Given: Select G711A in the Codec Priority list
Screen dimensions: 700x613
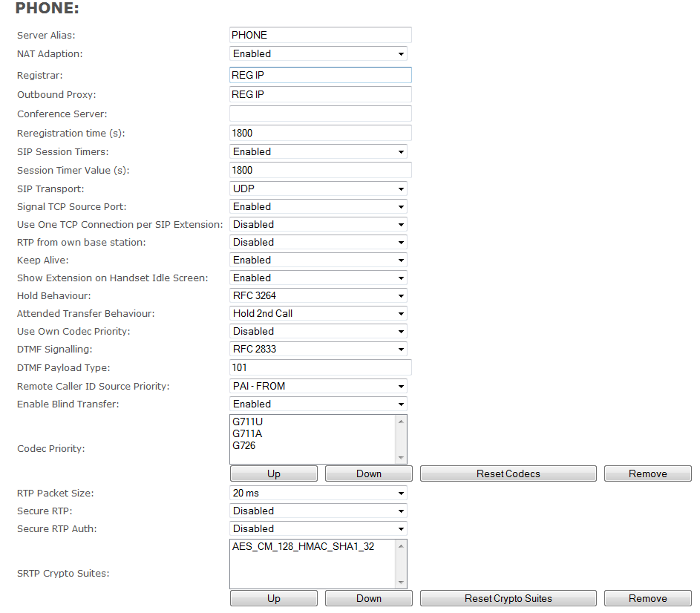Looking at the screenshot, I should point(246,434).
